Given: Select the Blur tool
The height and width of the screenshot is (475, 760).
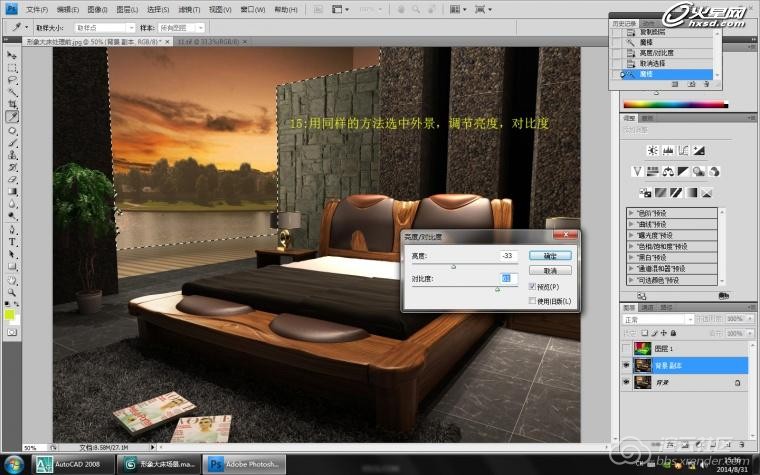Looking at the screenshot, I should (12, 204).
